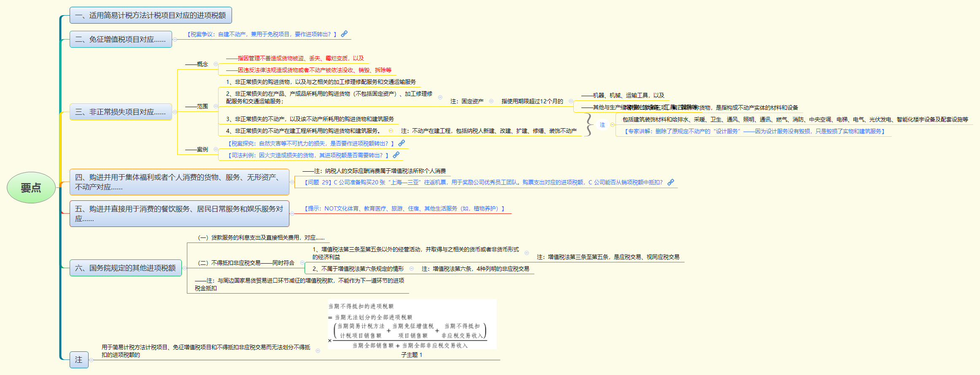Select the central 要点 root node
Screen dimensions: 980x375
point(31,188)
